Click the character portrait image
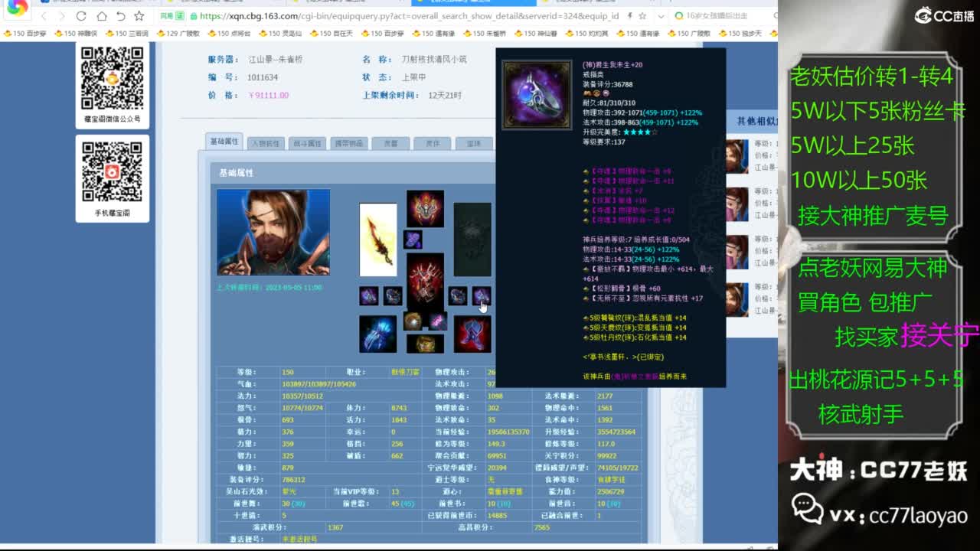The width and height of the screenshot is (980, 551). click(273, 233)
